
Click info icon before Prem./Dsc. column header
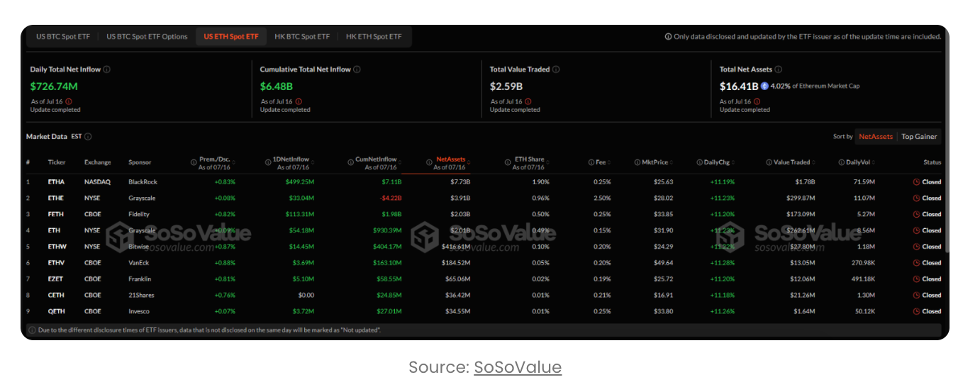tap(194, 163)
